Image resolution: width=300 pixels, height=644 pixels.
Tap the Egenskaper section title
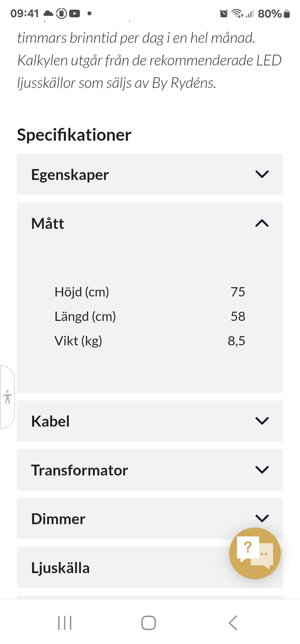click(x=70, y=175)
